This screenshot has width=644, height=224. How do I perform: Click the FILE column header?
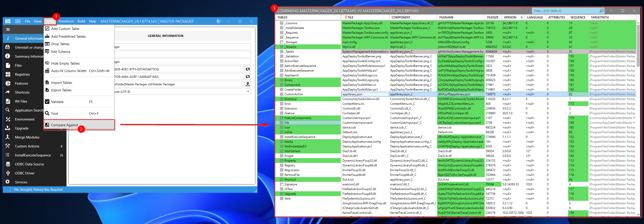click(365, 17)
